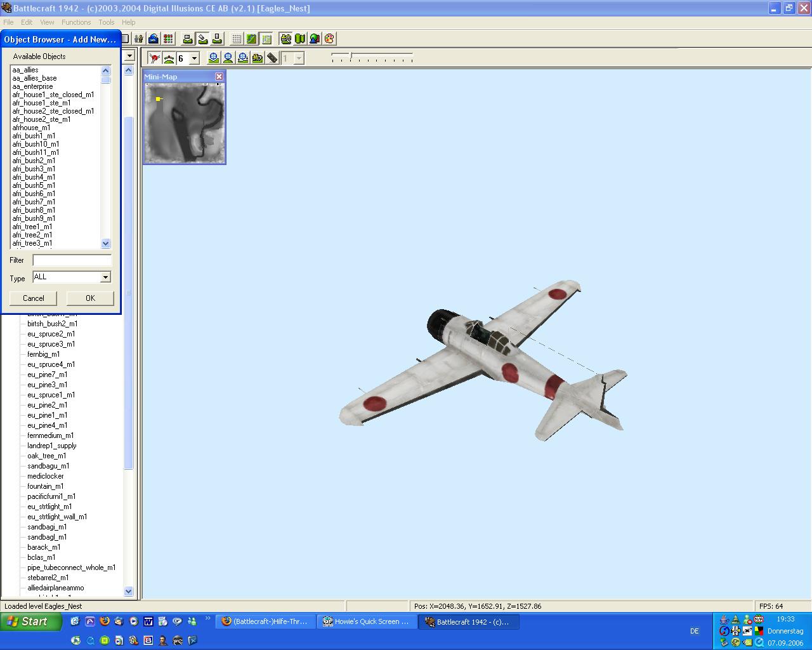Select aa_enterprise in the list
This screenshot has height=650, width=812.
(x=33, y=86)
